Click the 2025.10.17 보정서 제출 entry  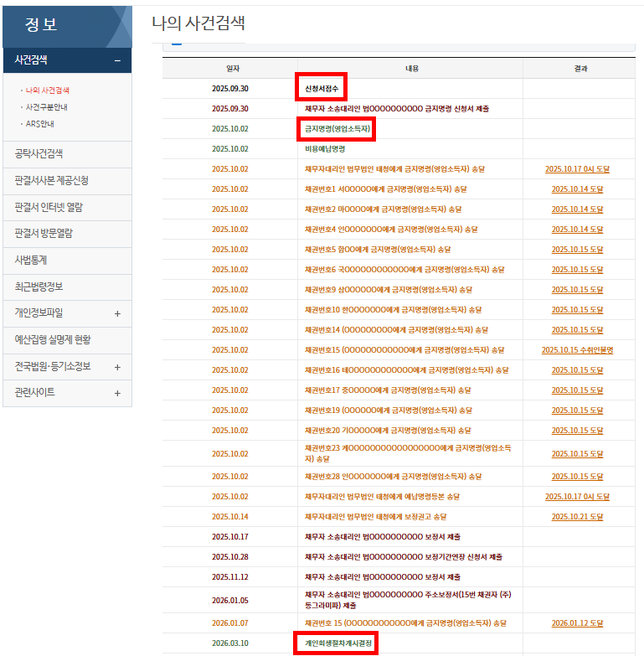click(382, 537)
